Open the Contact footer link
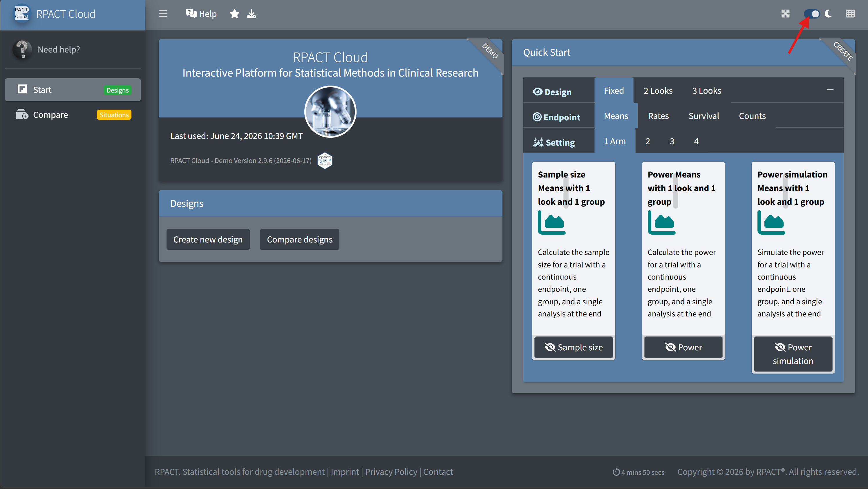The image size is (868, 489). (438, 472)
